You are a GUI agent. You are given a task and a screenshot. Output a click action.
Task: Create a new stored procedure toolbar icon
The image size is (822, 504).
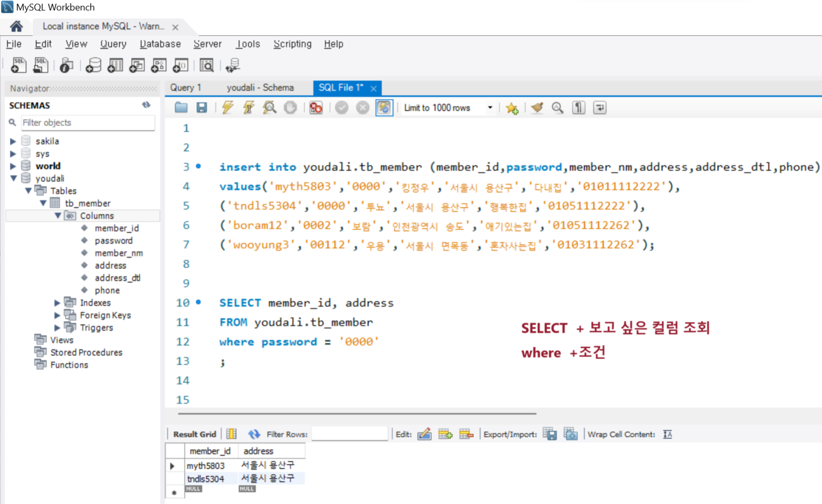[x=158, y=65]
